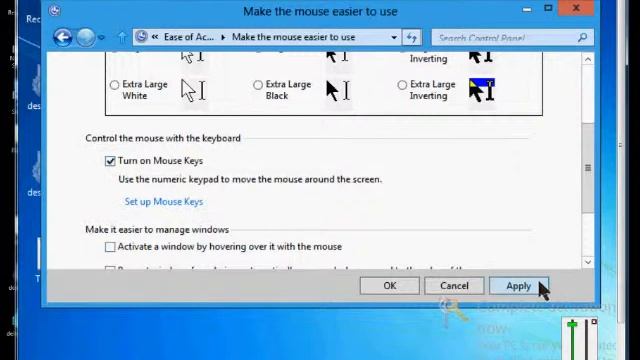Click the Make the mouse easier to use breadcrumb
Screen dimensions: 640x360
click(293, 37)
